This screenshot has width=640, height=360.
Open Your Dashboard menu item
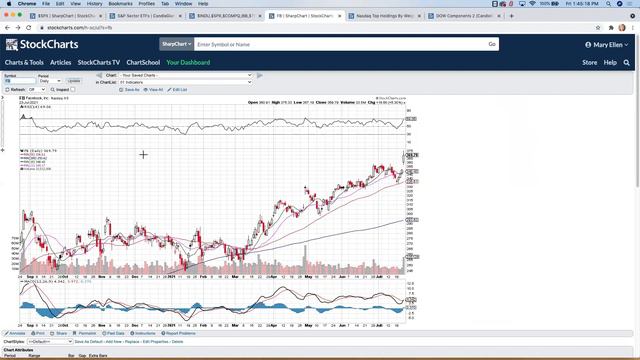pyautogui.click(x=188, y=62)
